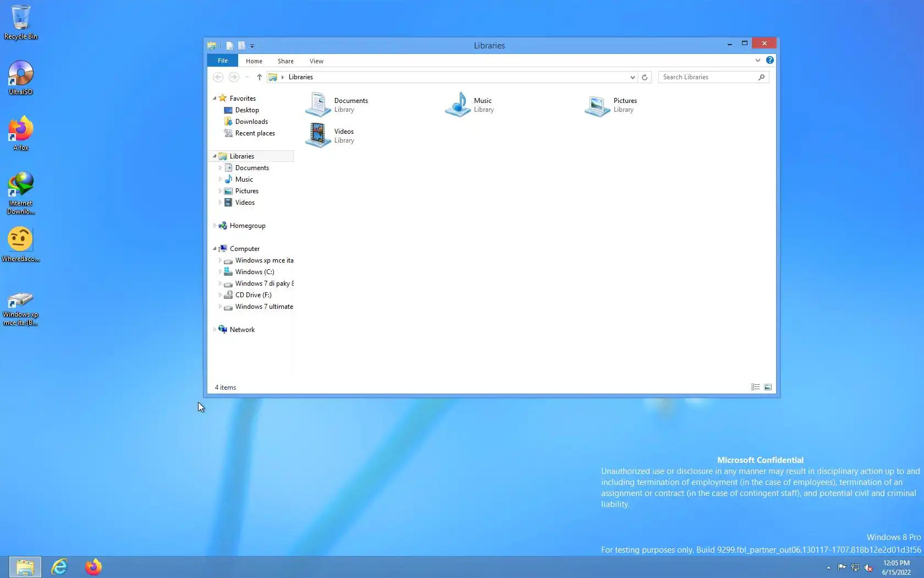Collapse the Favorites tree group
This screenshot has height=578, width=924.
click(x=215, y=99)
